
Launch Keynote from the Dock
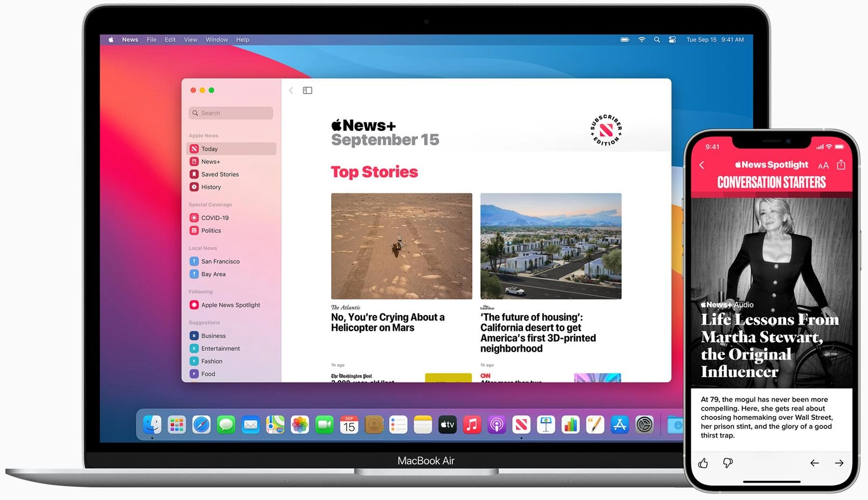pyautogui.click(x=546, y=425)
